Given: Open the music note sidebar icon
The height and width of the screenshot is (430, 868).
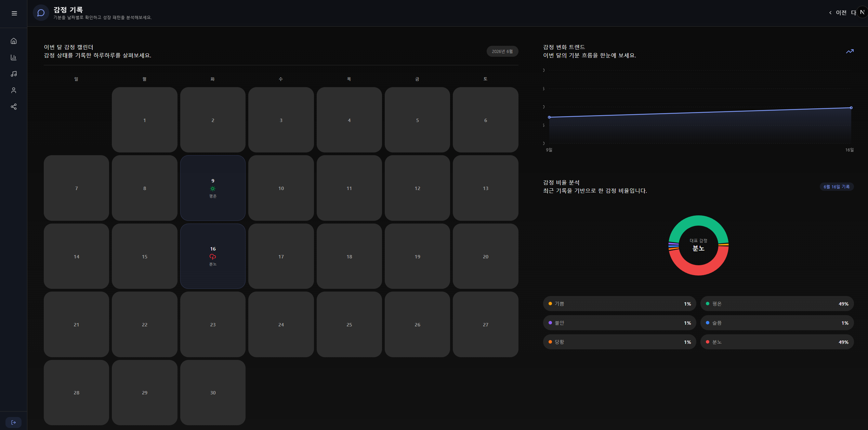Looking at the screenshot, I should click(x=14, y=74).
